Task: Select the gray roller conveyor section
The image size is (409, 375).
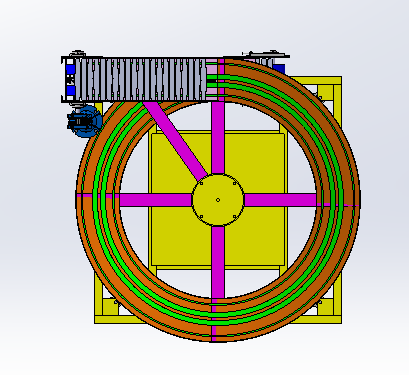Action: 140,79
